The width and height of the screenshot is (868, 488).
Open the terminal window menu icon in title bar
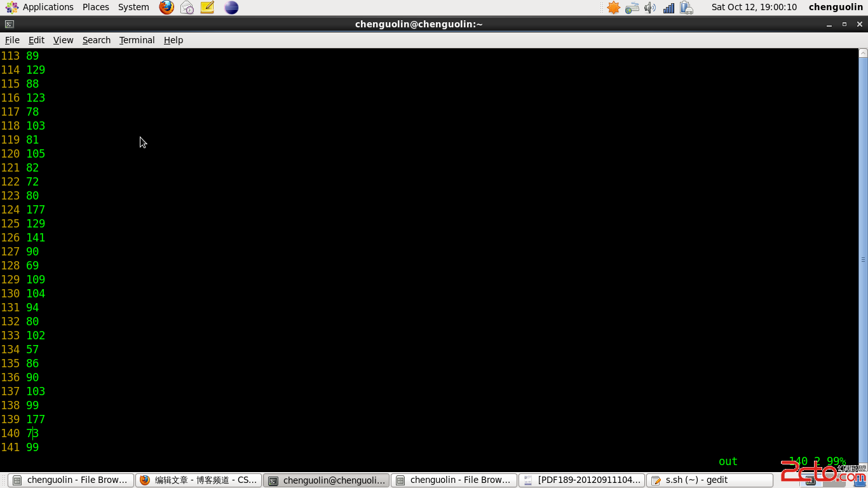[x=9, y=24]
